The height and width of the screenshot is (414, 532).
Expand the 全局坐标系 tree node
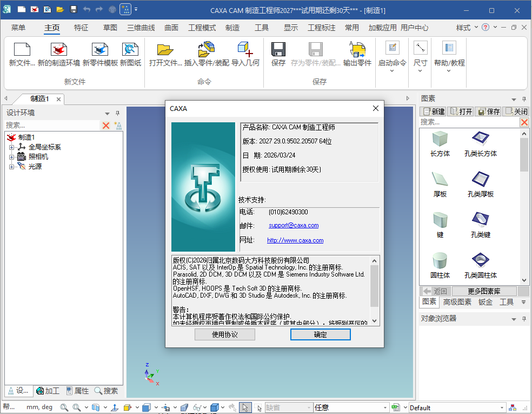[11, 147]
